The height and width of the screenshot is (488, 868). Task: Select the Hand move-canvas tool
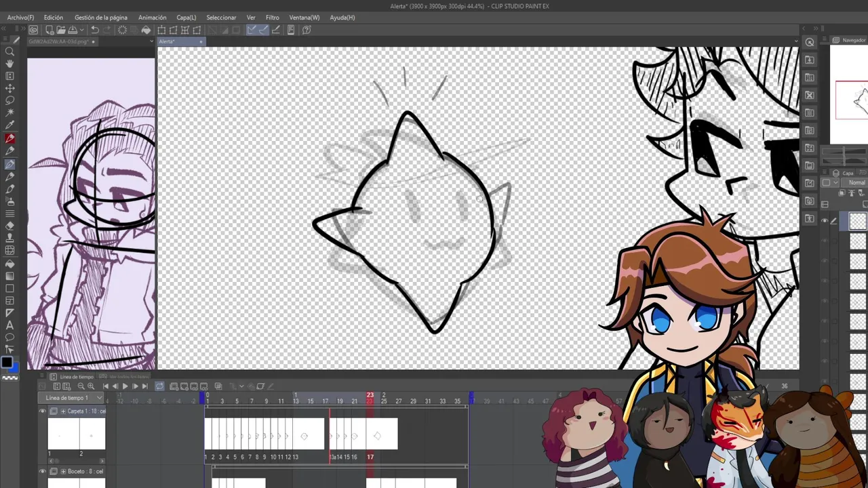coord(9,64)
